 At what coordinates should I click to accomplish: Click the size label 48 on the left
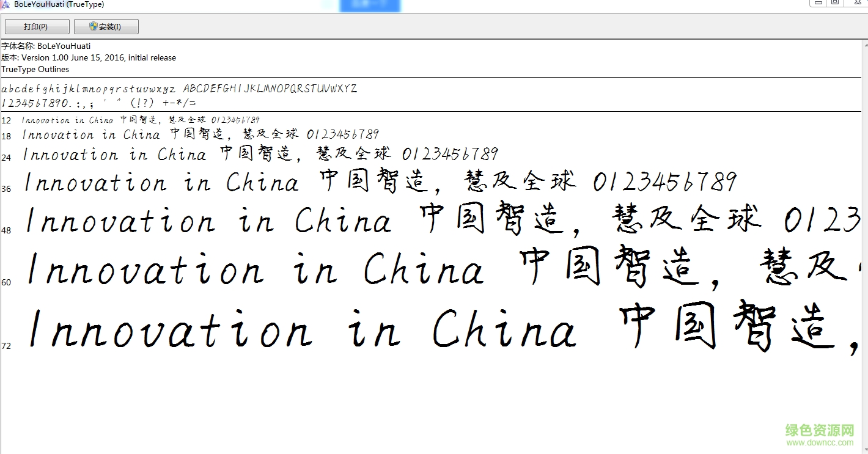[x=6, y=230]
